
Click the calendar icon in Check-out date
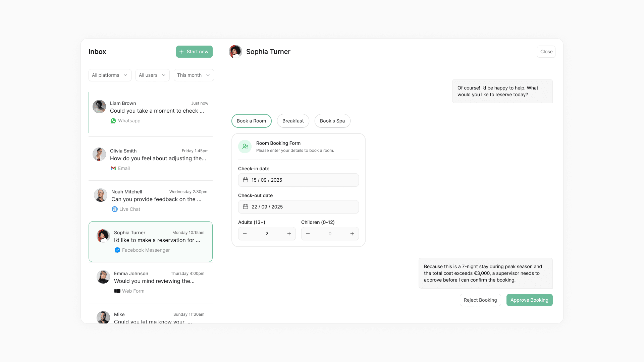pos(246,207)
